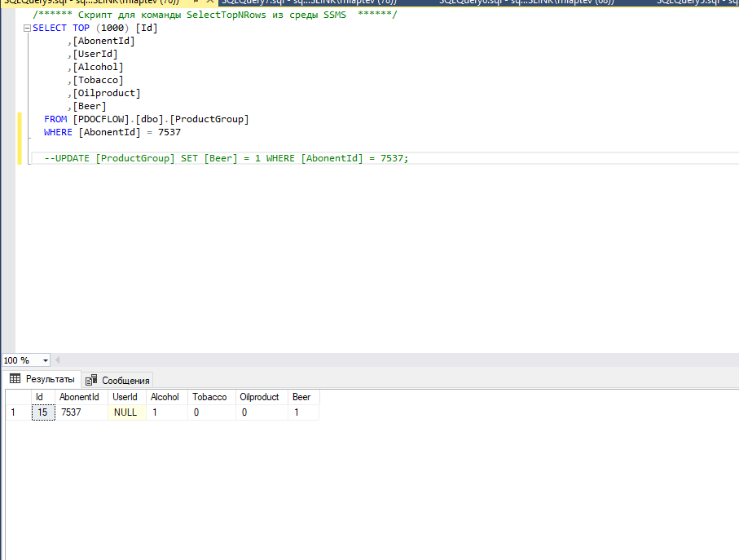
Task: Click the WHERE keyword in the SELECT query
Action: [58, 132]
